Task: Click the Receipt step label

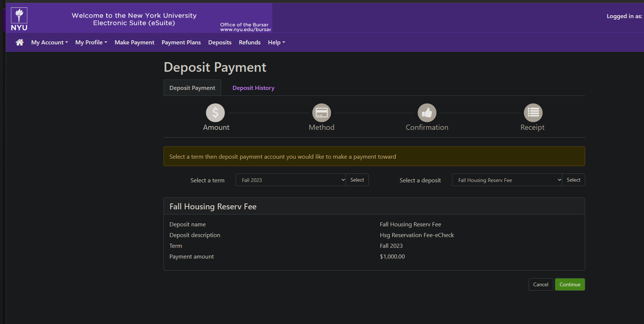Action: point(532,128)
